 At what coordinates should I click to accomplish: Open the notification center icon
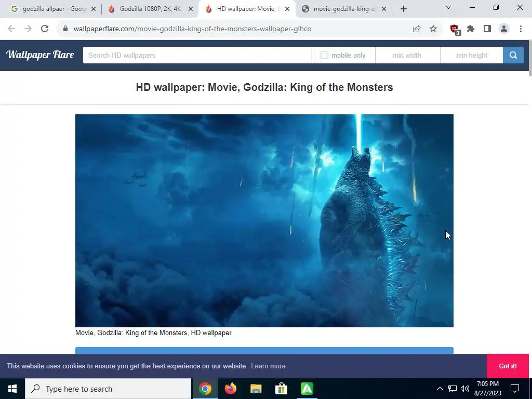(515, 389)
